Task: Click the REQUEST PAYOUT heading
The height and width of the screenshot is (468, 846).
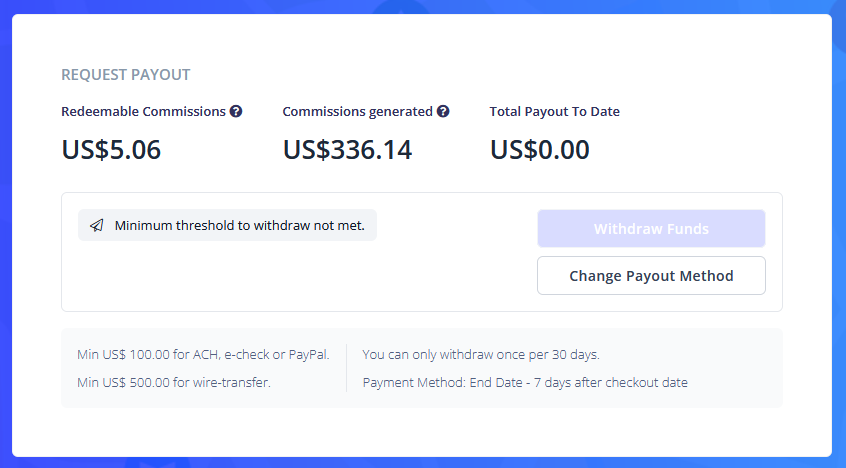Action: 126,74
